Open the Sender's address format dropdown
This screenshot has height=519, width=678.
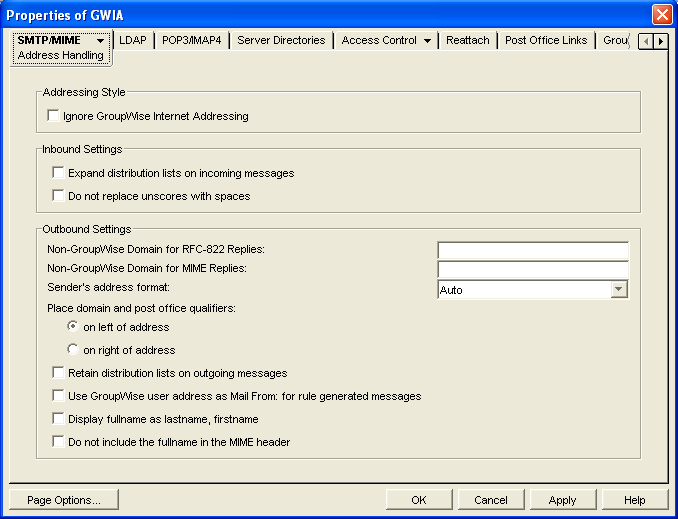point(619,290)
